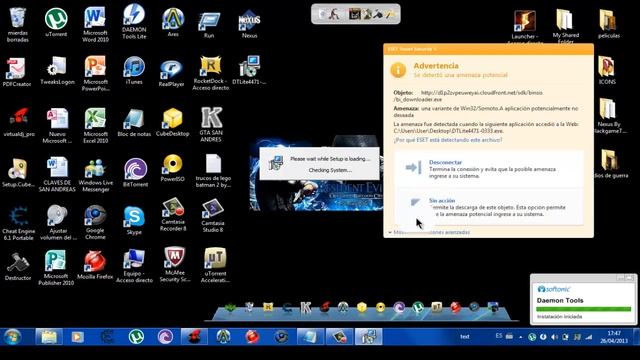640x360 pixels.
Task: Open virtualdj_pro desktop icon
Action: [x=19, y=118]
